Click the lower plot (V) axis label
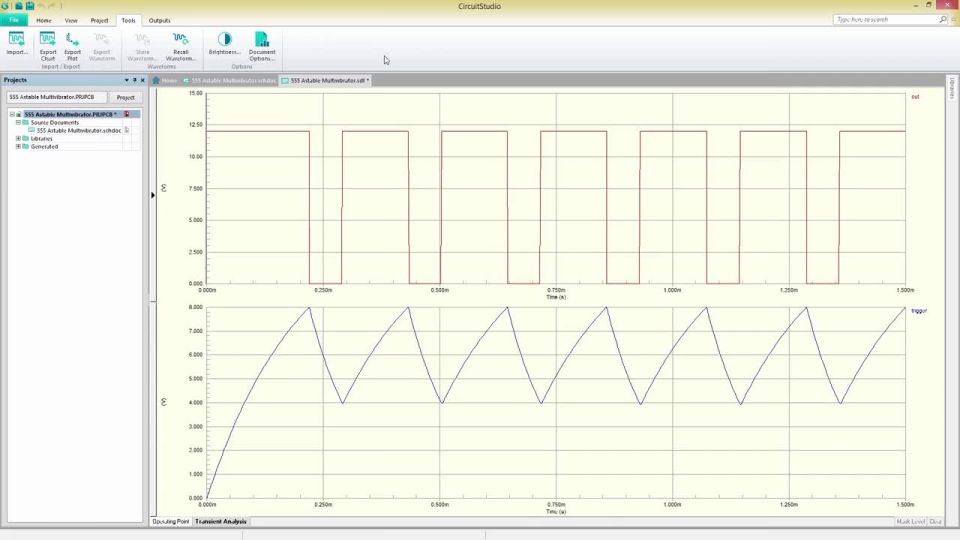960x540 pixels. [163, 402]
